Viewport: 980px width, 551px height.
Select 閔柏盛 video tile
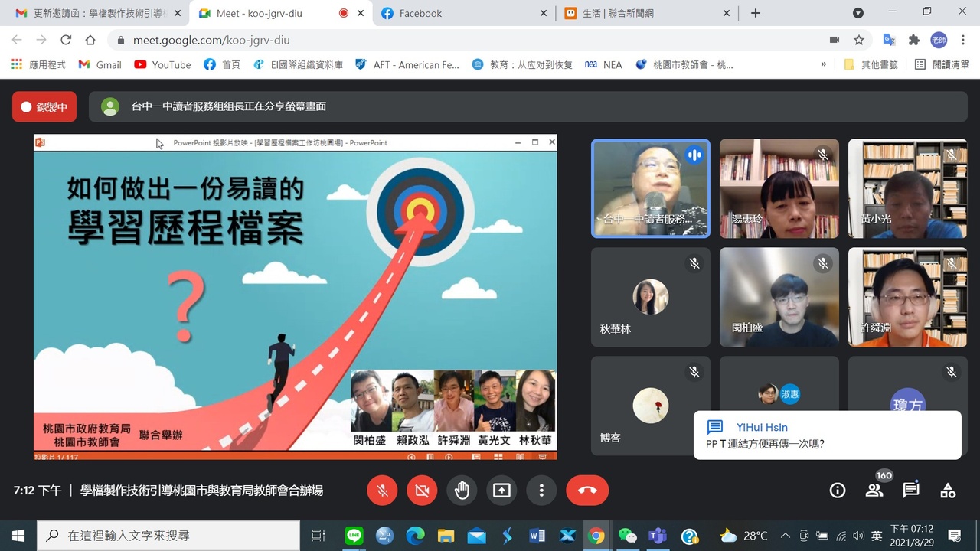click(x=779, y=297)
